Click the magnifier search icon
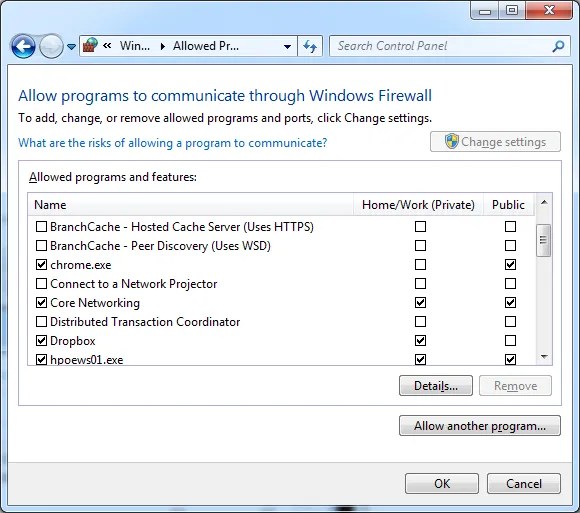The height and width of the screenshot is (513, 580). pyautogui.click(x=558, y=46)
